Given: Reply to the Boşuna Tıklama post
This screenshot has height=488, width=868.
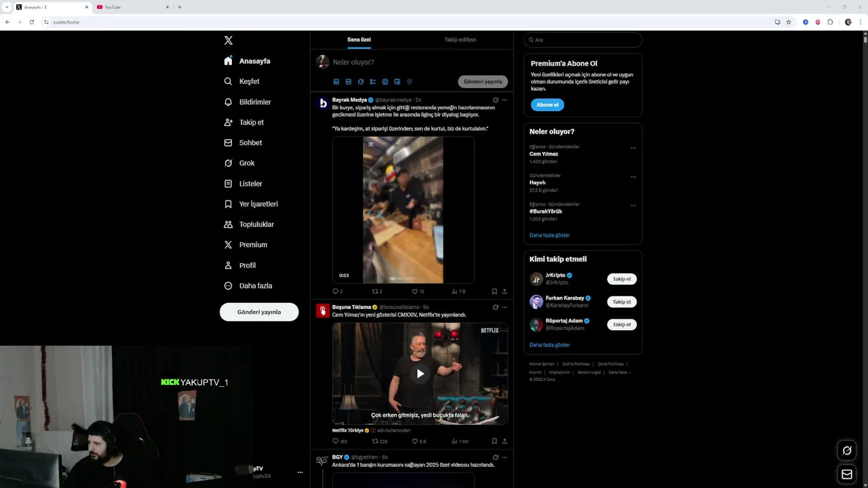Looking at the screenshot, I should click(x=335, y=441).
